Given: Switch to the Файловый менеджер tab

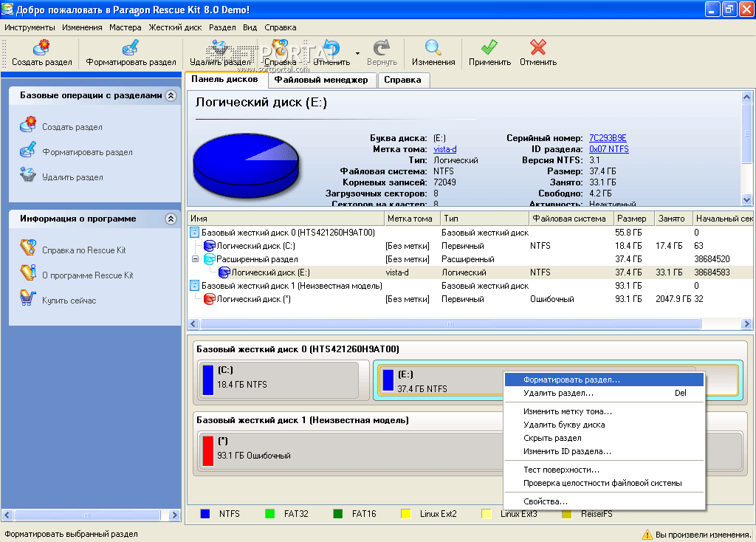Looking at the screenshot, I should pos(321,80).
